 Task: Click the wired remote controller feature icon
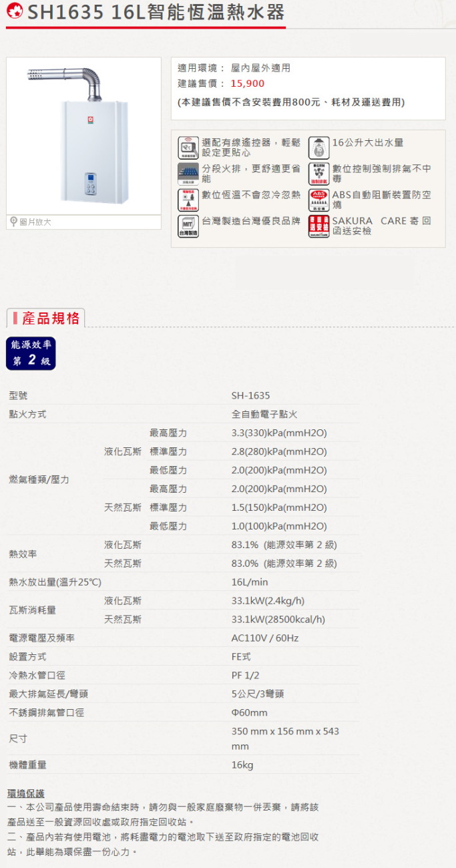click(188, 148)
